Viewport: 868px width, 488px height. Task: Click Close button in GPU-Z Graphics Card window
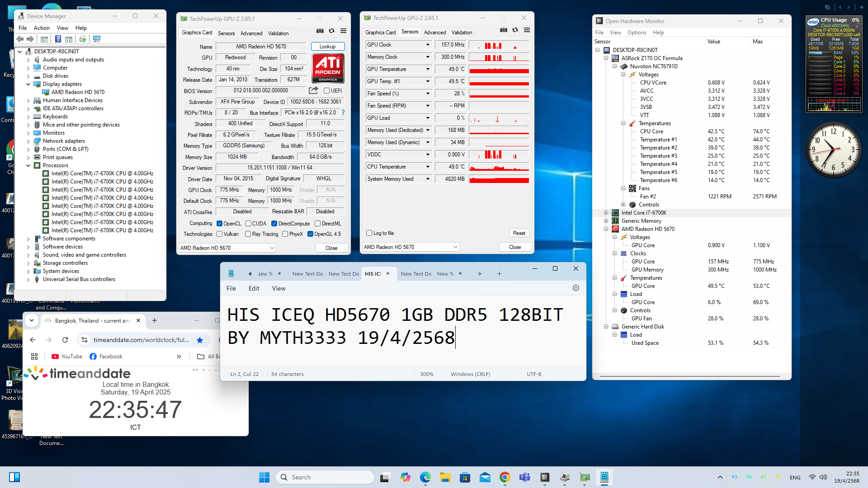(331, 248)
